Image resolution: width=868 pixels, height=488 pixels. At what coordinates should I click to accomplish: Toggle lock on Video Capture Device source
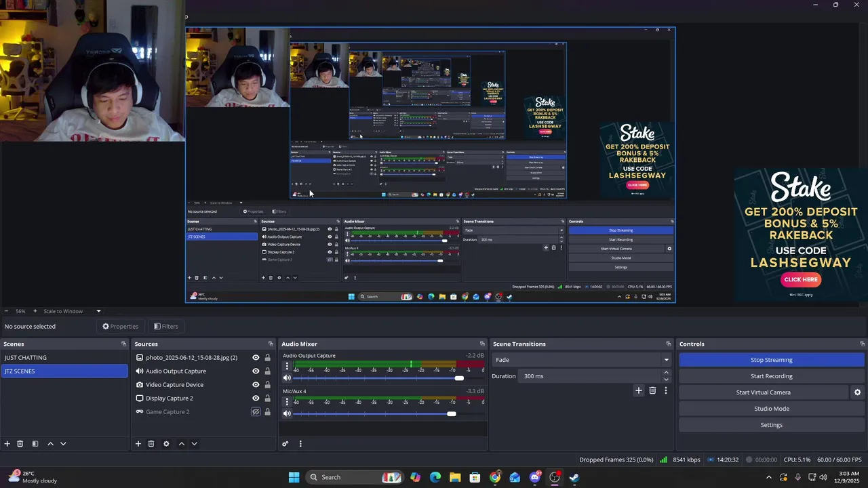[267, 385]
